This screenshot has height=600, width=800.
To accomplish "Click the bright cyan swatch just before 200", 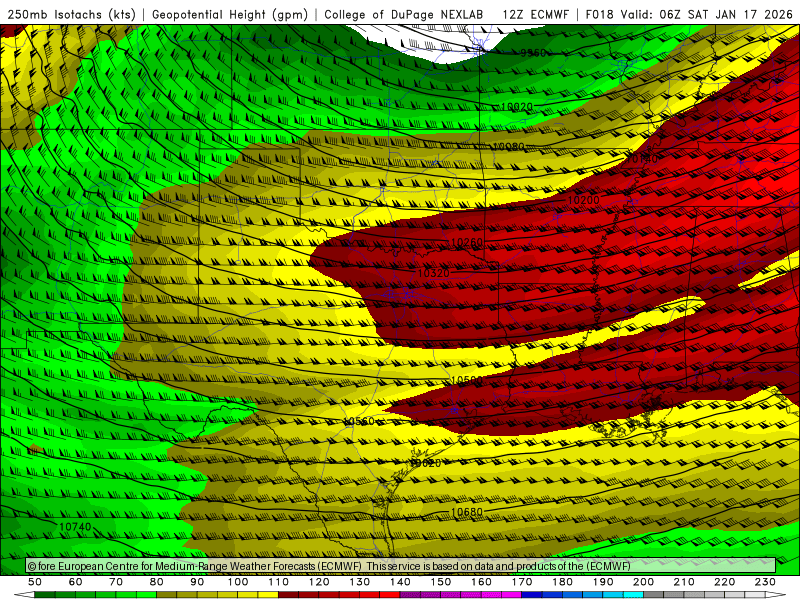I will 634,595.
